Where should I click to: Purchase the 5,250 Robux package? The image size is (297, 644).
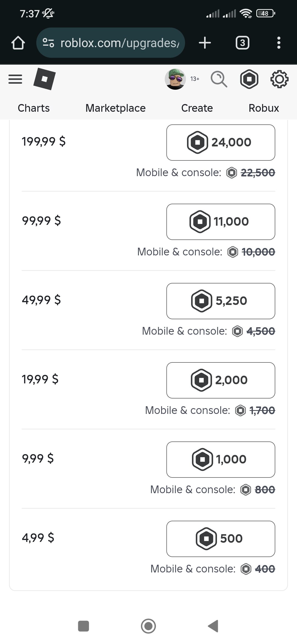[221, 301]
